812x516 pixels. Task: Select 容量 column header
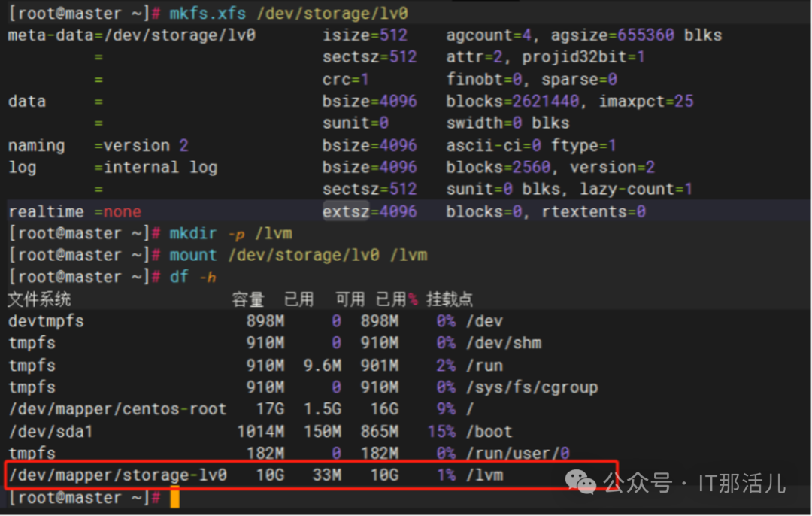(248, 299)
